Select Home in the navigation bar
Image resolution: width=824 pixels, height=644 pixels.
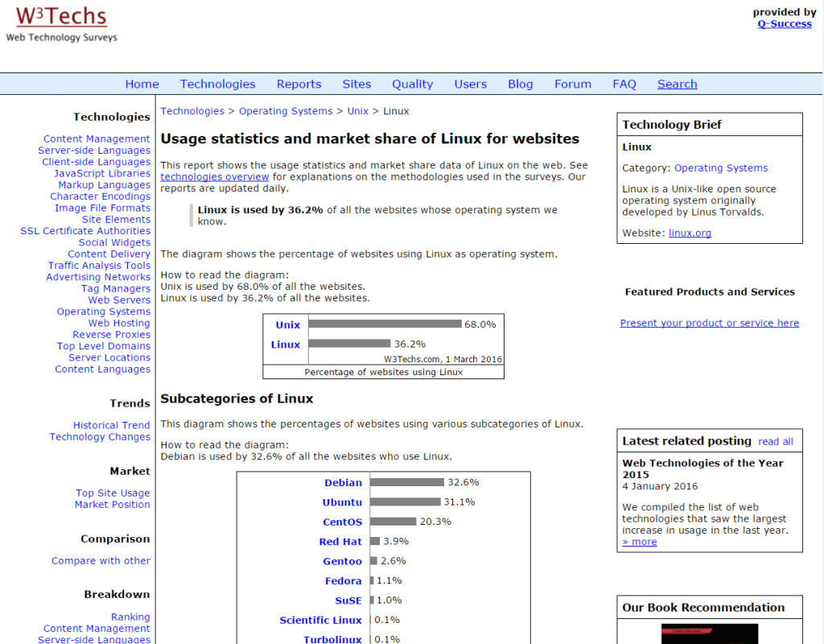click(142, 83)
